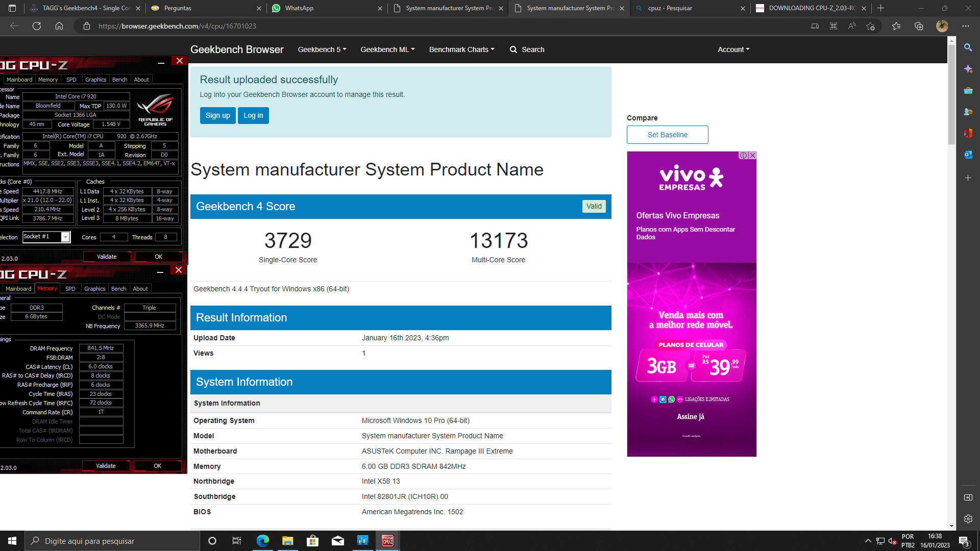Screen dimensions: 980x551
Task: Confirm OK in lower CPU-Z window
Action: [x=157, y=466]
